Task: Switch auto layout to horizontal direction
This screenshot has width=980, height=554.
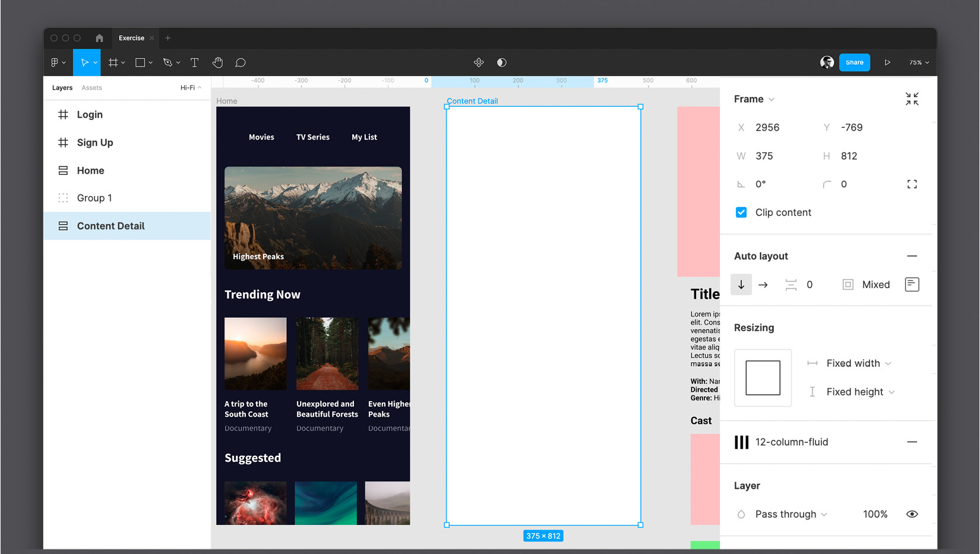Action: 763,284
